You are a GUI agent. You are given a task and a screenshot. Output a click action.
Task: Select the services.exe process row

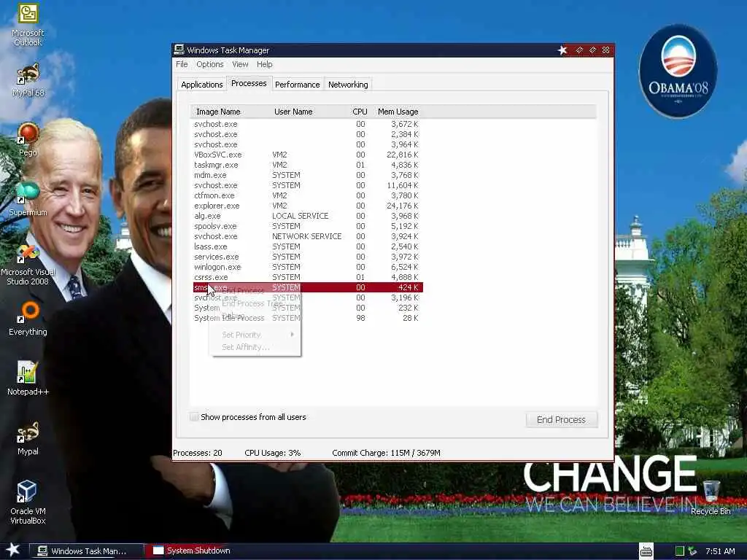(x=307, y=257)
